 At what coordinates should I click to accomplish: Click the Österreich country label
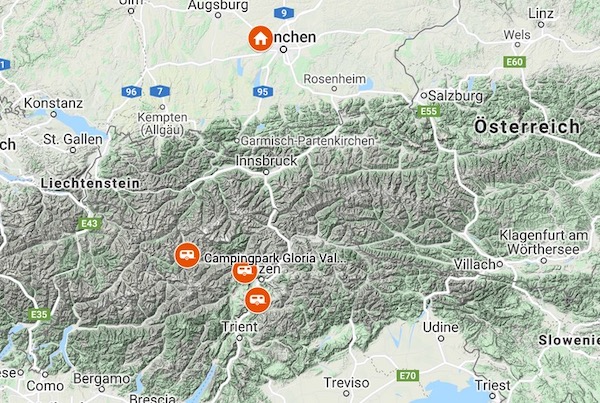pos(527,127)
